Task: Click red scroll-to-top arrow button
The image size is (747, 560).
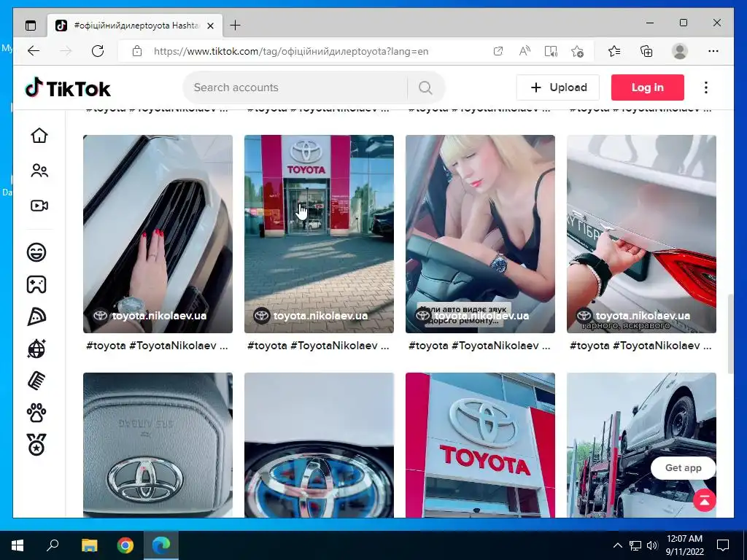Action: [x=705, y=500]
